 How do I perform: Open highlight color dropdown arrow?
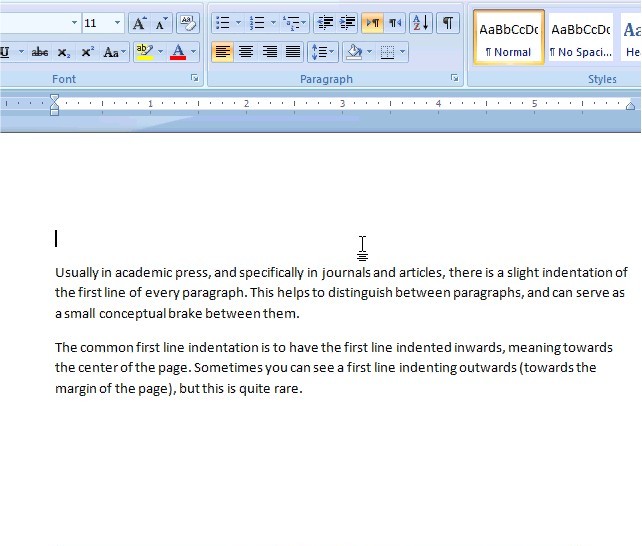coord(160,52)
